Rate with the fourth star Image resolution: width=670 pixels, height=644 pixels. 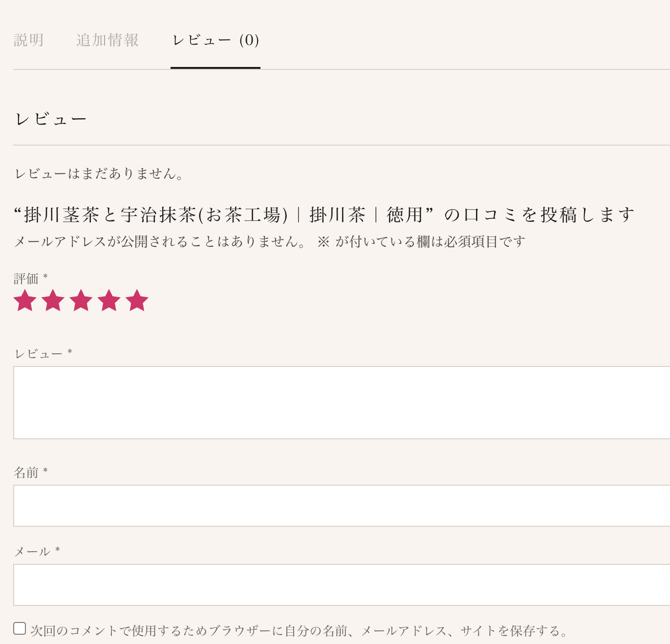[109, 300]
